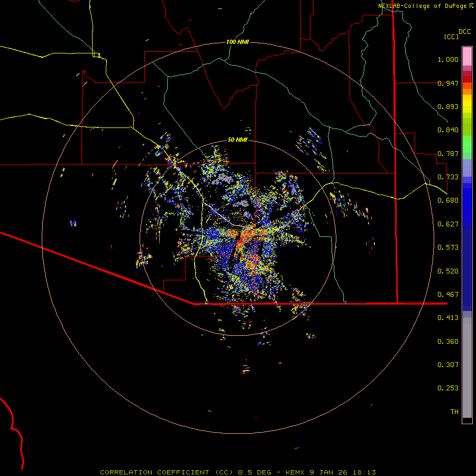The height and width of the screenshot is (476, 476).
Task: Click the 100 NMI range ring label
Action: click(237, 42)
